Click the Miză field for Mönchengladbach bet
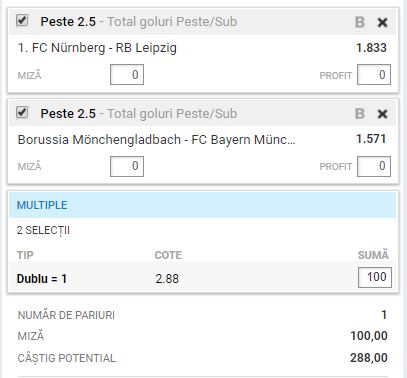 coord(127,166)
